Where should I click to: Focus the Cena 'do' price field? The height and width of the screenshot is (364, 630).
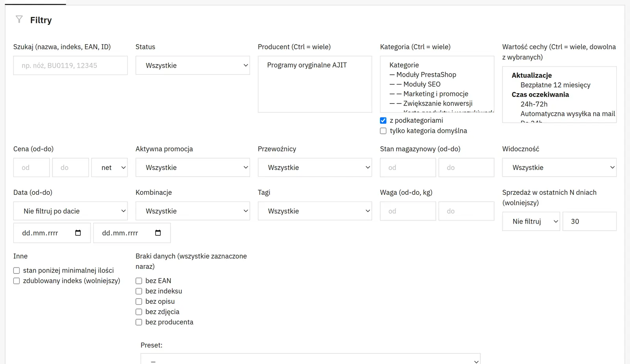[x=70, y=168]
